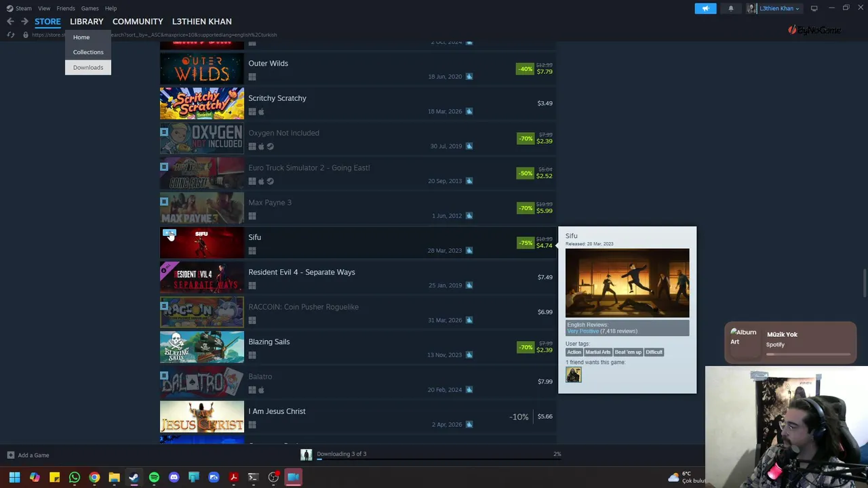Go forward with the forward arrow

[x=24, y=22]
